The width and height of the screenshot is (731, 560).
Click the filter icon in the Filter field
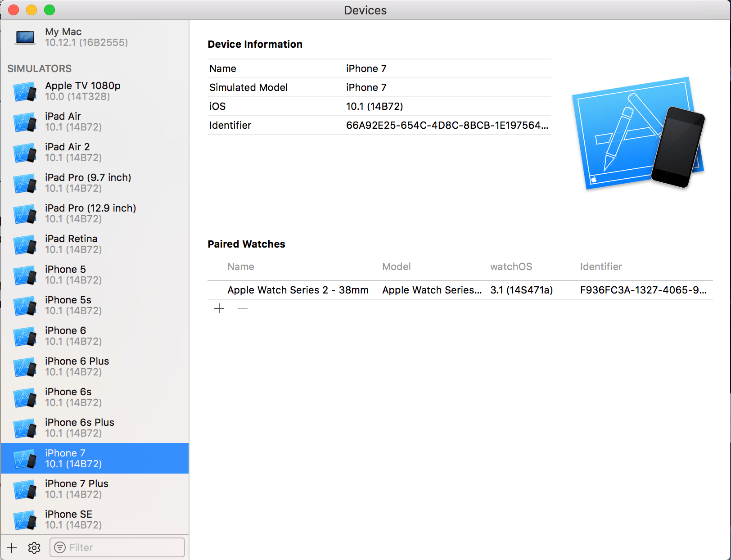point(60,547)
